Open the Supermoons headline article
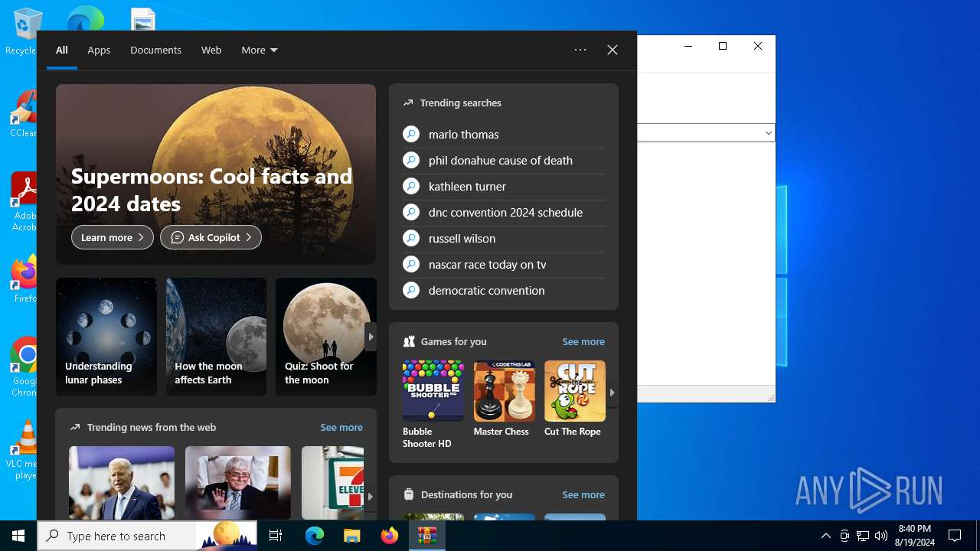This screenshot has height=551, width=980. click(212, 190)
